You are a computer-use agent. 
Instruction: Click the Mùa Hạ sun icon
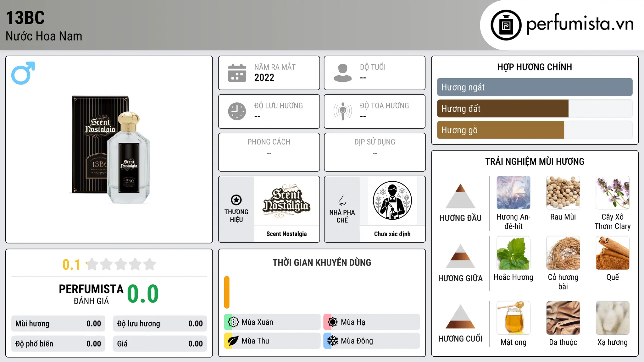pyautogui.click(x=332, y=322)
